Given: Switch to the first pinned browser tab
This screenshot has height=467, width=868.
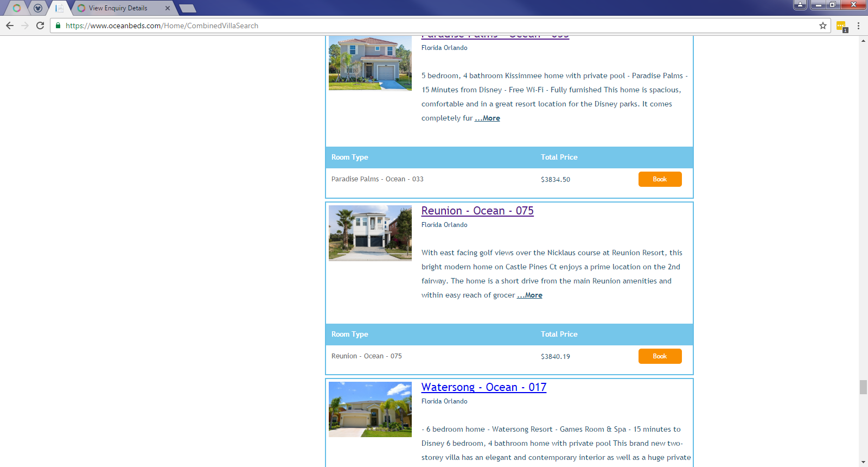Looking at the screenshot, I should click(x=17, y=8).
